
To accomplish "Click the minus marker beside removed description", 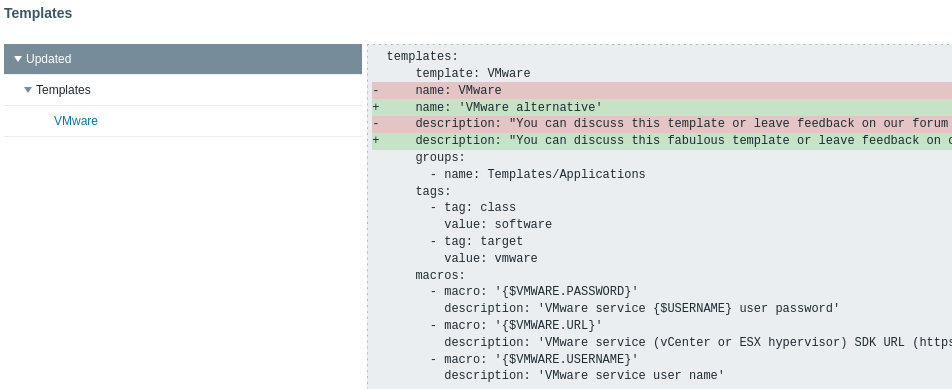I will click(x=376, y=124).
